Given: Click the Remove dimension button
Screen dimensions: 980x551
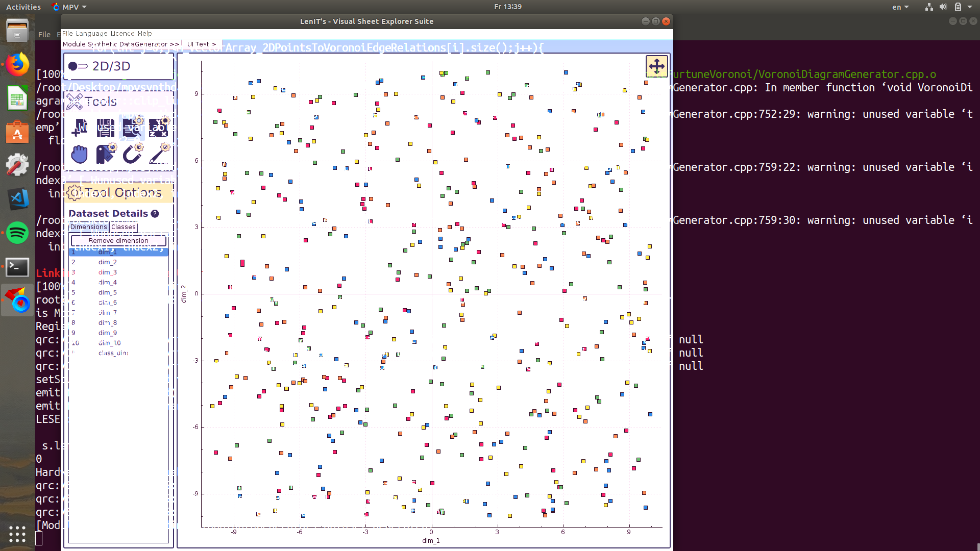Looking at the screenshot, I should 118,241.
